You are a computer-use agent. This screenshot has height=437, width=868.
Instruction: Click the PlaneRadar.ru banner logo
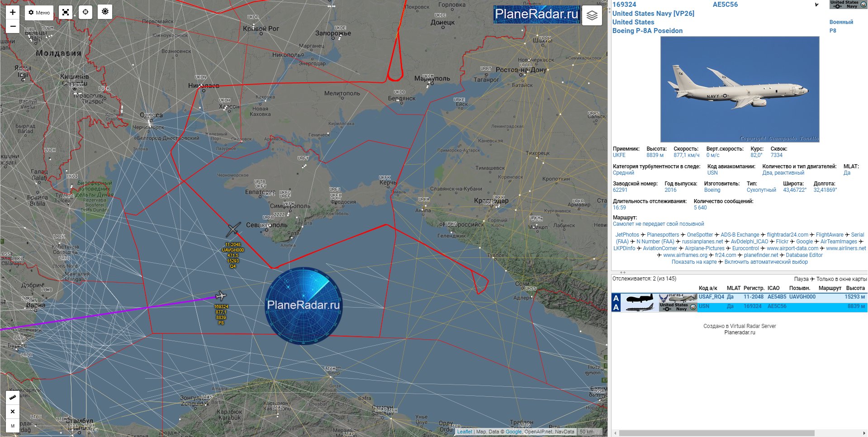click(536, 14)
